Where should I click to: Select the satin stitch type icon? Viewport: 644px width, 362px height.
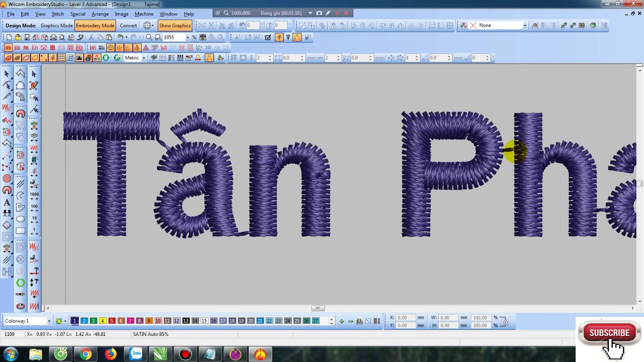8,48
